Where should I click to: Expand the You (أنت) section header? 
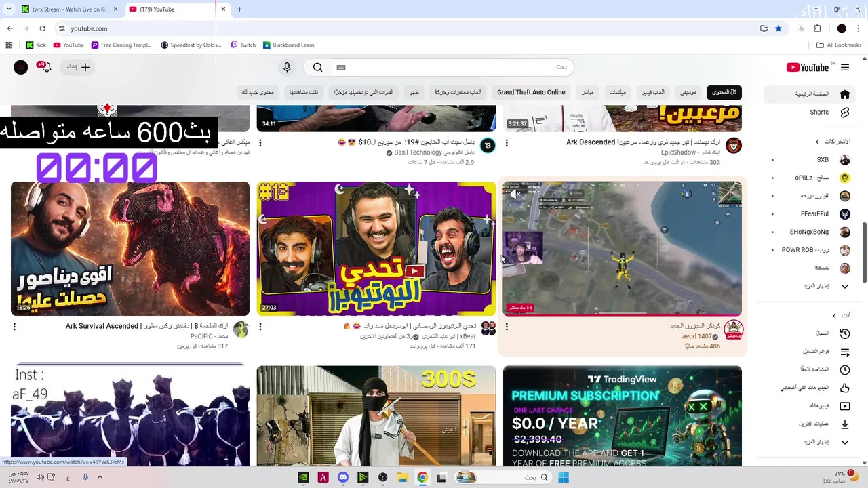click(842, 315)
